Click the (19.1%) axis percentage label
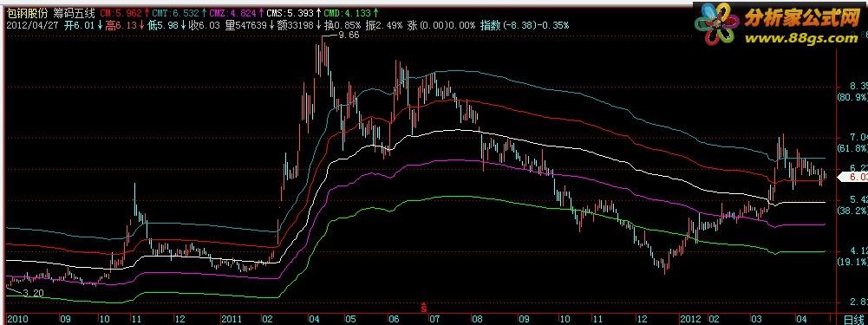 coord(852,262)
